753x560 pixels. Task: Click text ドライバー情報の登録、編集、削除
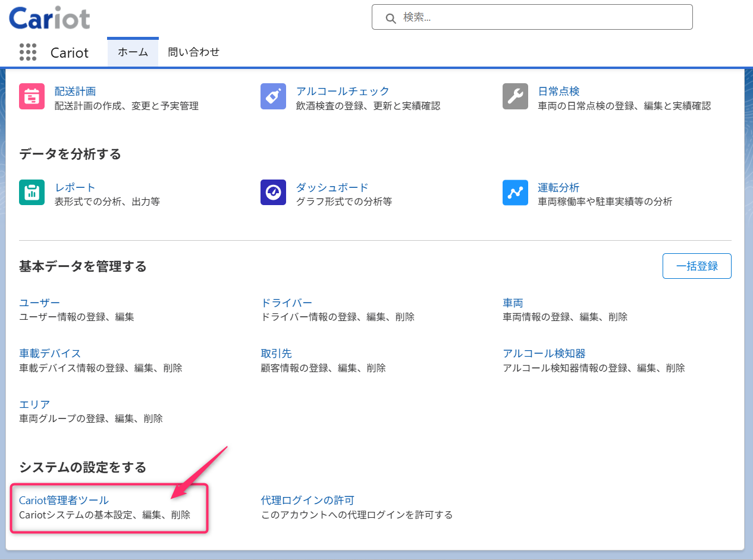pos(338,317)
